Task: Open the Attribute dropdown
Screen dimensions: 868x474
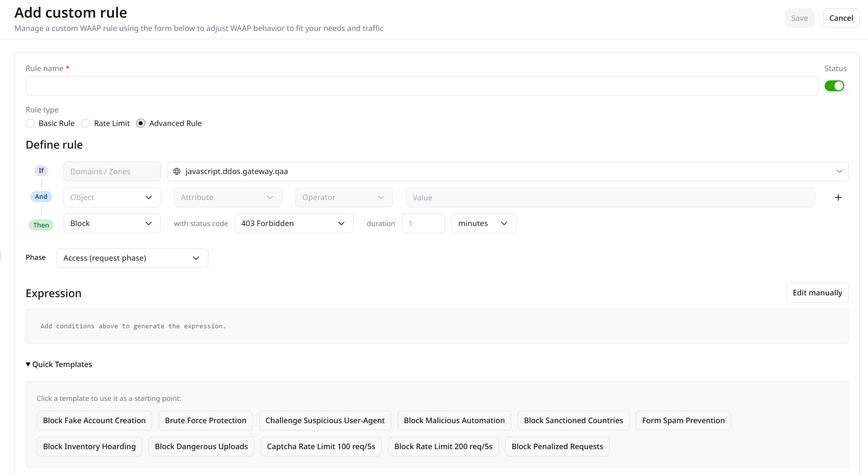Action: [x=228, y=197]
